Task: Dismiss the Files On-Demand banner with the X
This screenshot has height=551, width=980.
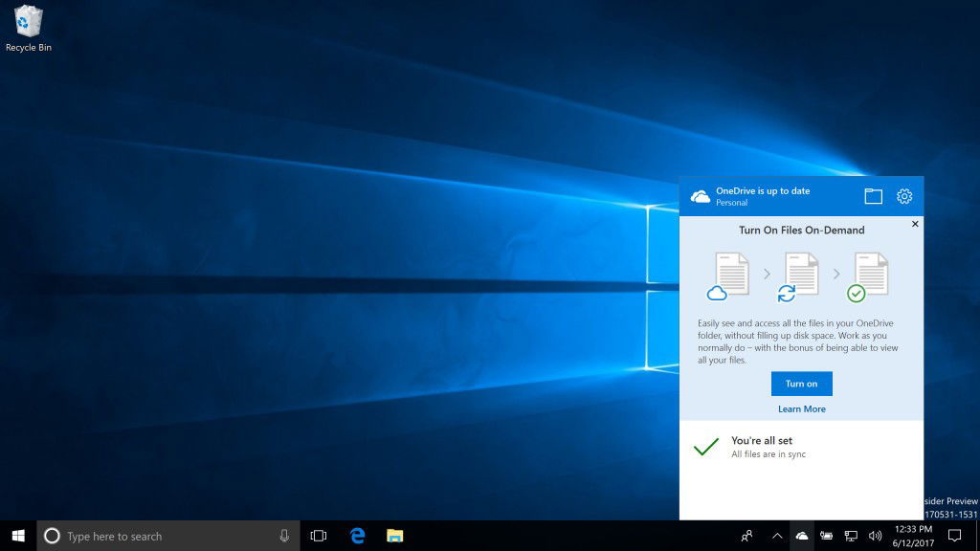Action: (915, 224)
